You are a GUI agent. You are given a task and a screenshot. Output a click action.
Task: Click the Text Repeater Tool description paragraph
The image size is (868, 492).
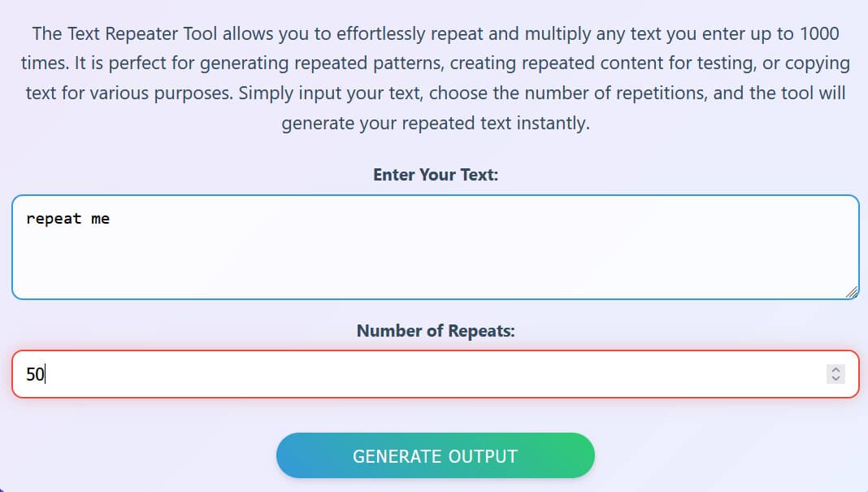click(x=435, y=80)
